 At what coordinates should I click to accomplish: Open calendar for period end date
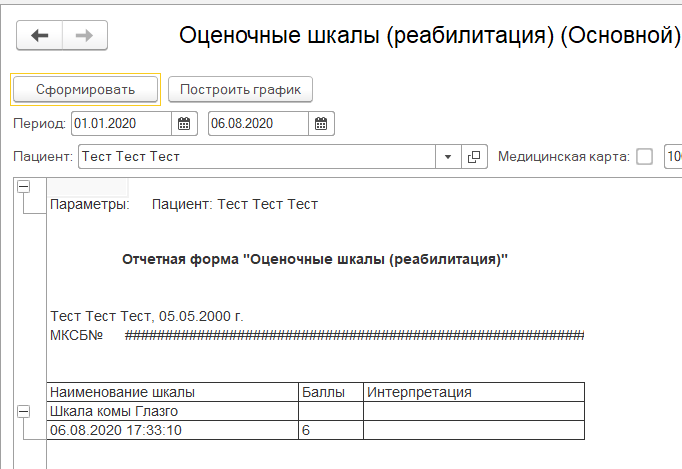[x=321, y=124]
